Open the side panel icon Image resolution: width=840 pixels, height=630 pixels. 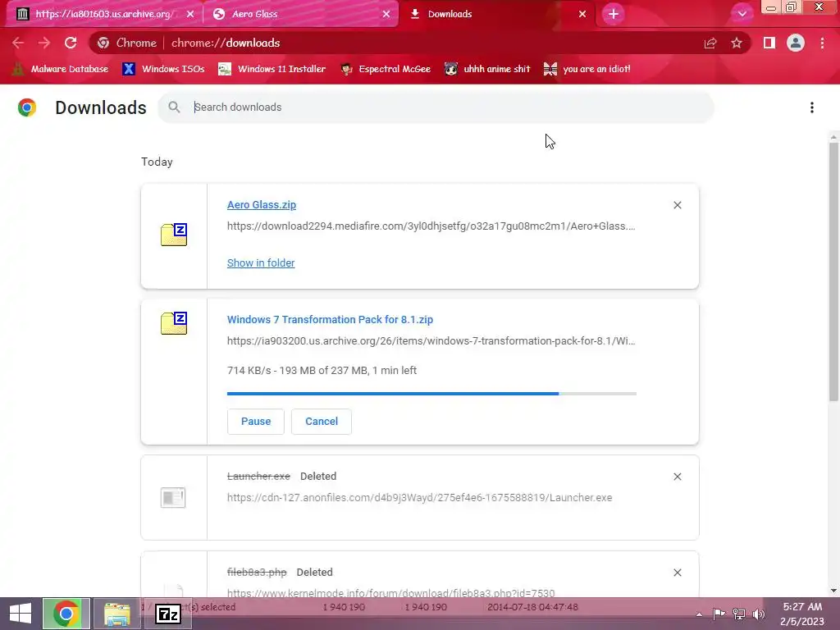click(x=769, y=43)
